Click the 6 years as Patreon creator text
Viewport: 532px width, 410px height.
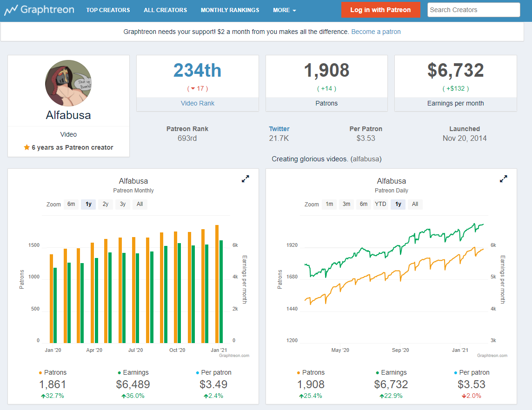(72, 147)
